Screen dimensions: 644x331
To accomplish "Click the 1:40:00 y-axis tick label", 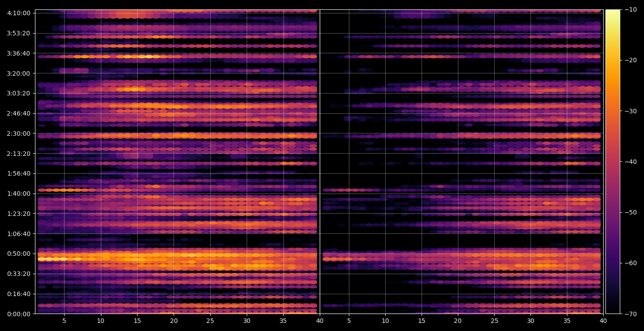I will [x=19, y=193].
